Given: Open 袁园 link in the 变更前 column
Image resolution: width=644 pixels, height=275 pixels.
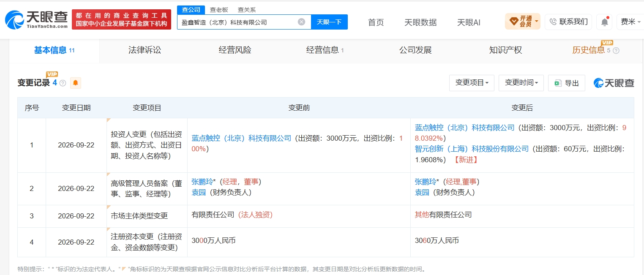Looking at the screenshot, I should pyautogui.click(x=199, y=192).
